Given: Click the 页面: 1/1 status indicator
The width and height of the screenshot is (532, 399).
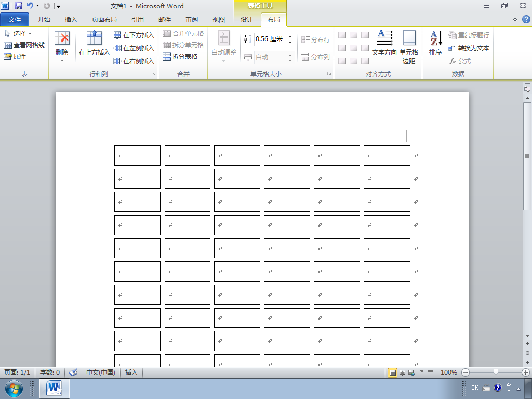Looking at the screenshot, I should point(17,373).
